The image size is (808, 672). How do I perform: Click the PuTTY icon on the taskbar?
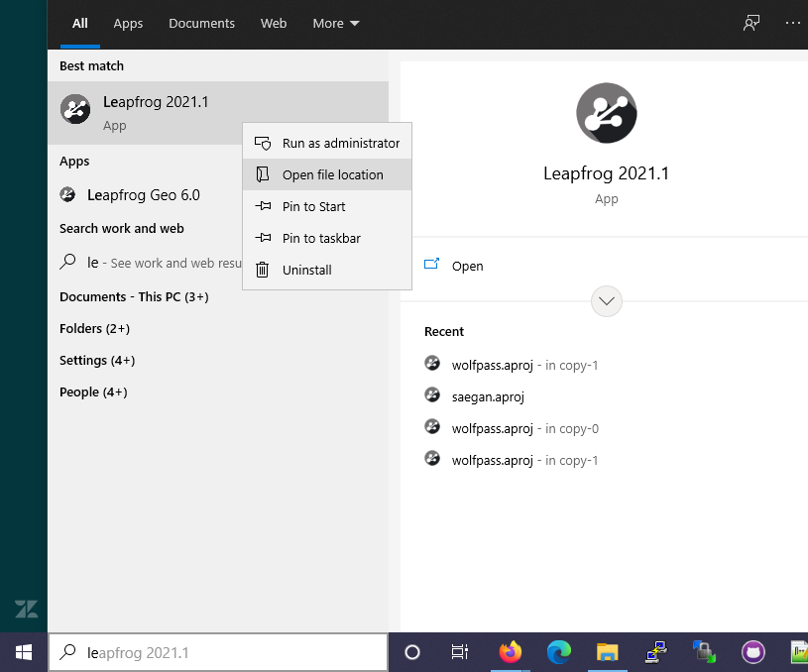(x=655, y=652)
